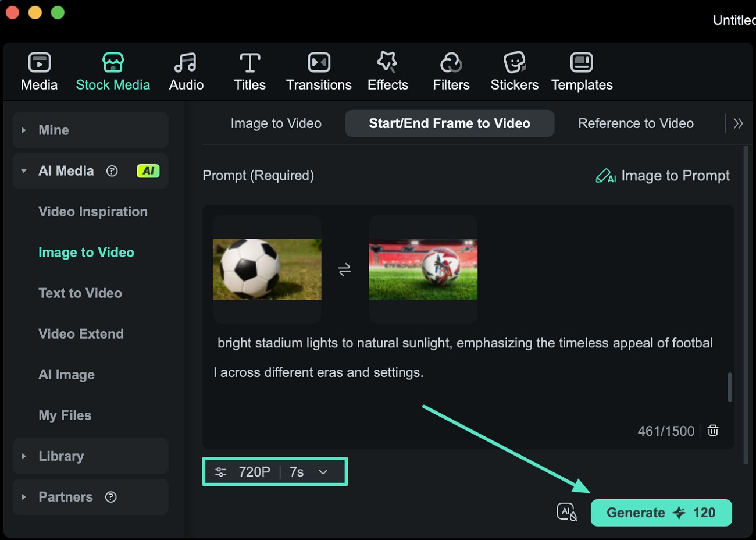Show more tabs with double chevron
Viewport: 756px width, 540px height.
click(738, 123)
